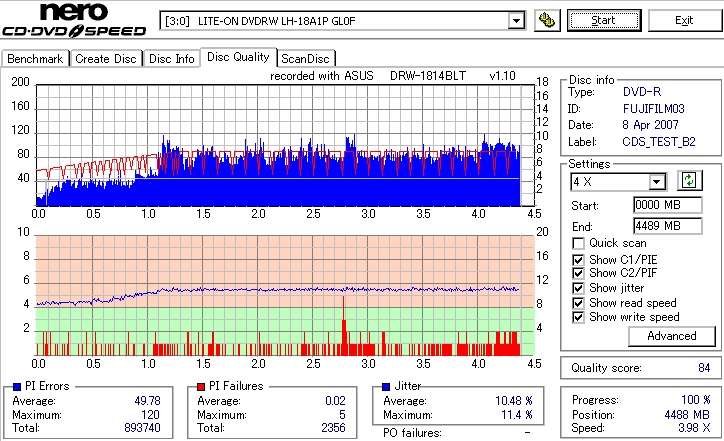Screen dimensions: 724x441
Task: Click PI Failures total 2356
Action: [x=333, y=428]
